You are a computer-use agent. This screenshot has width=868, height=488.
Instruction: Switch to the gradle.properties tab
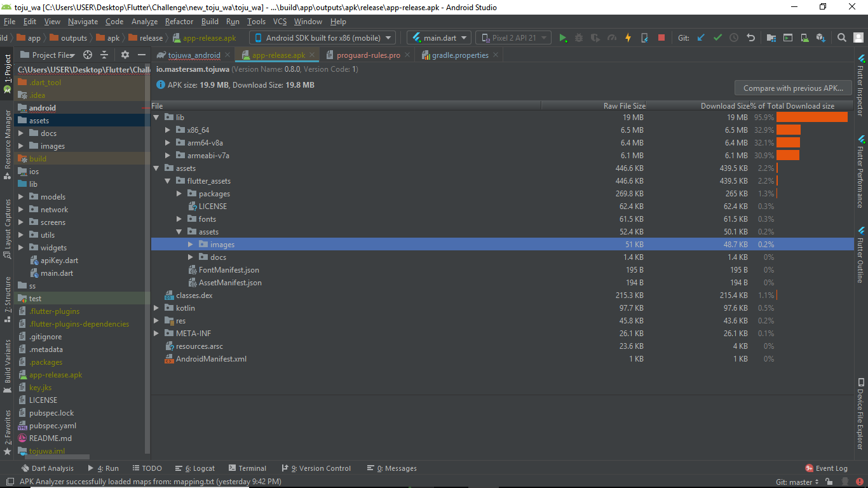coord(460,55)
